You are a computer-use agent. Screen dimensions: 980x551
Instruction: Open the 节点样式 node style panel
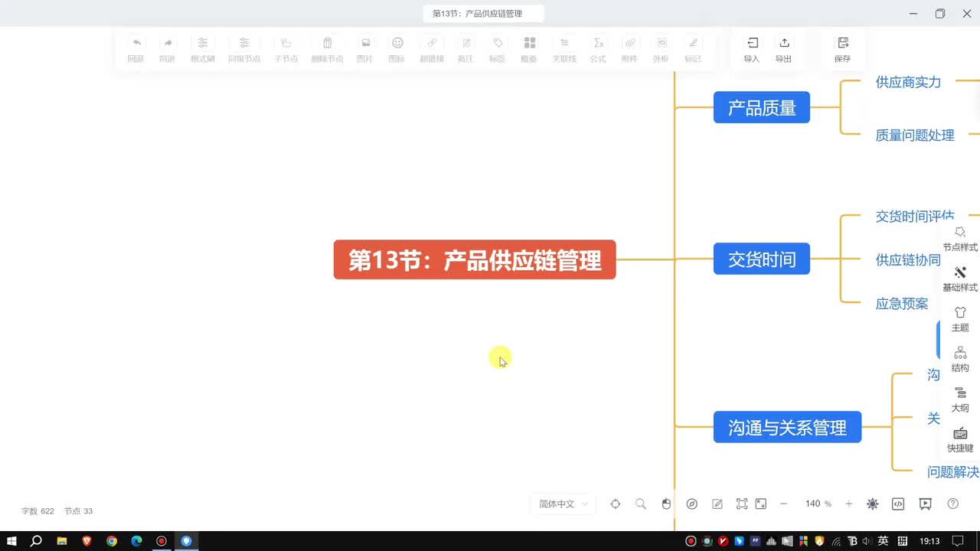960,238
